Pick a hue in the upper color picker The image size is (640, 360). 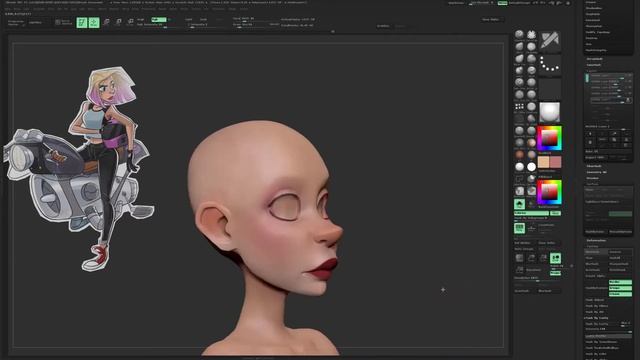pos(549,139)
